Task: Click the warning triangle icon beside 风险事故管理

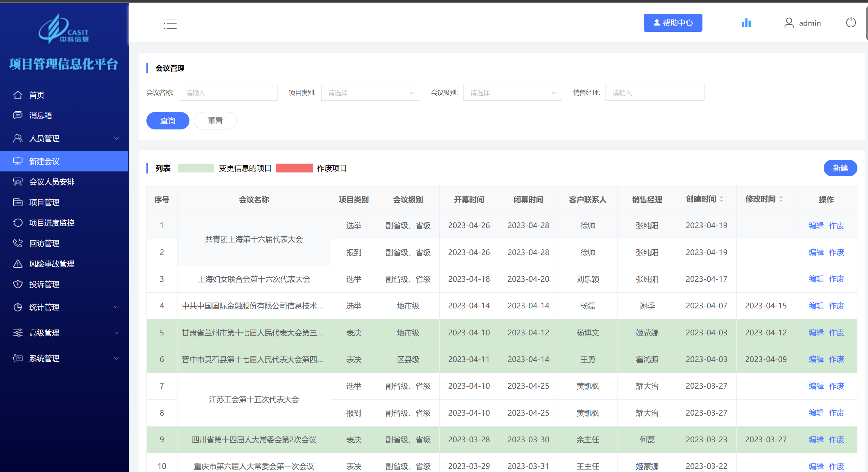Action: (x=18, y=264)
